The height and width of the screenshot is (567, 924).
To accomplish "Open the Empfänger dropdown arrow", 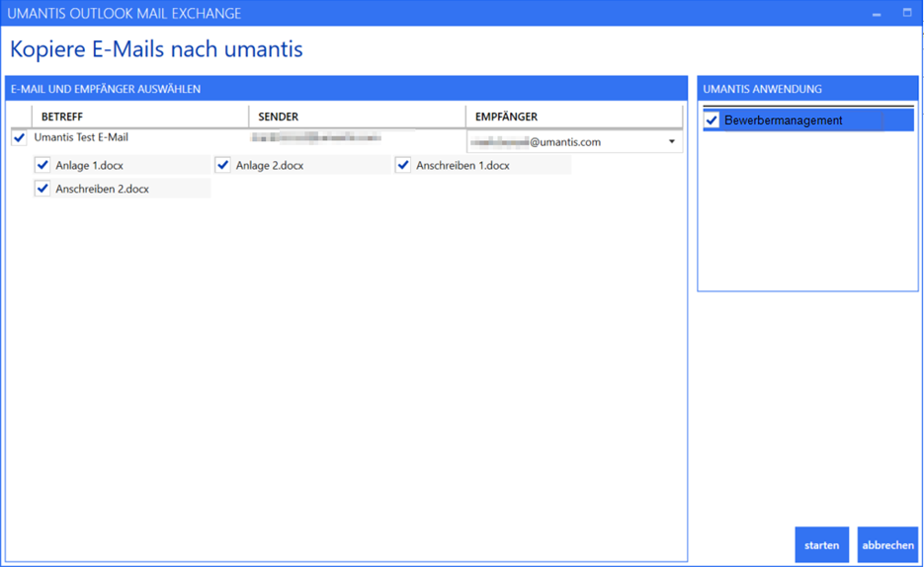I will (672, 142).
